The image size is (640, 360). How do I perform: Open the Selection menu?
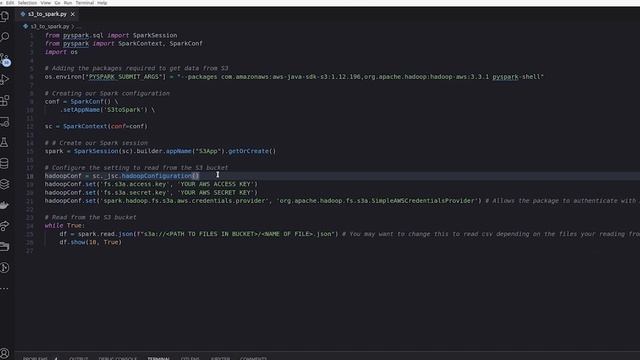point(27,2)
